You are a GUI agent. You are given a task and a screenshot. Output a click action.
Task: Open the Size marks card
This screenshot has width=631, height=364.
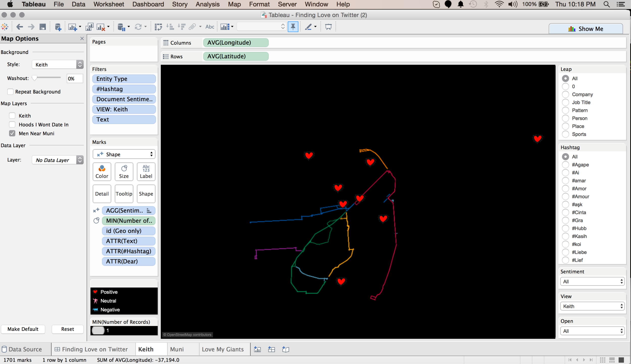click(124, 172)
